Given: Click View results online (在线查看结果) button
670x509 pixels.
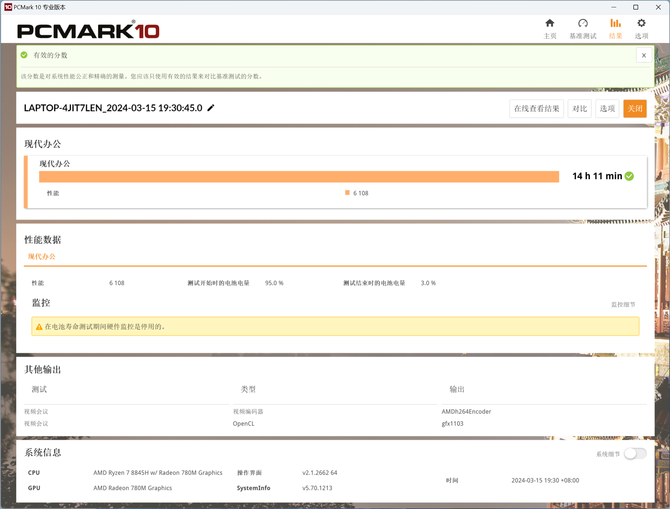Looking at the screenshot, I should pos(536,109).
